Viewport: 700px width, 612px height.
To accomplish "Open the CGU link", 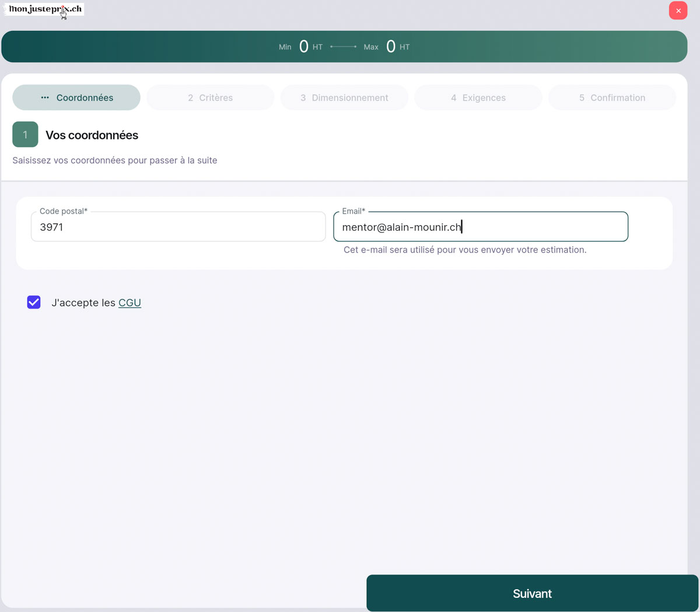I will point(129,303).
